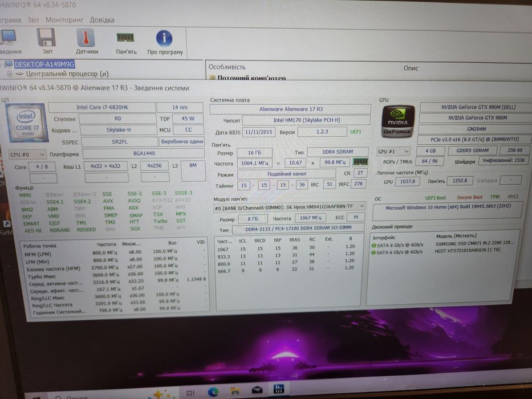Click the 4x256 L2 cache value

155,165
